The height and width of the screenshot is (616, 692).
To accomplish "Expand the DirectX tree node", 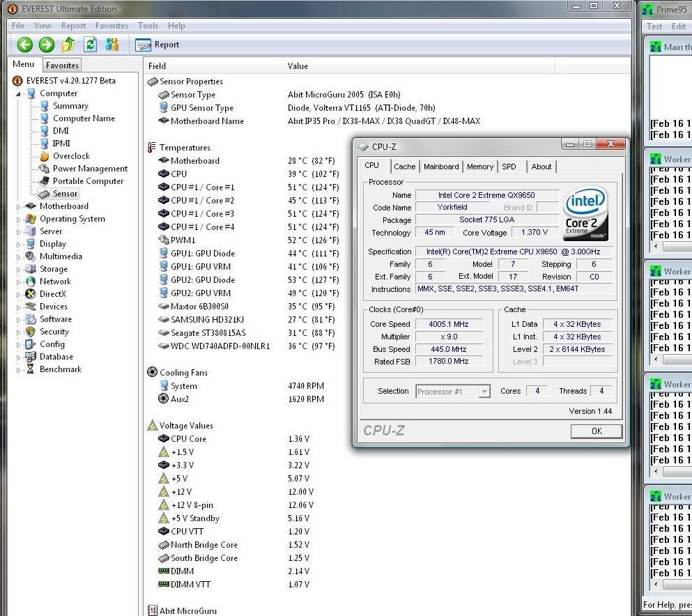I will (19, 294).
